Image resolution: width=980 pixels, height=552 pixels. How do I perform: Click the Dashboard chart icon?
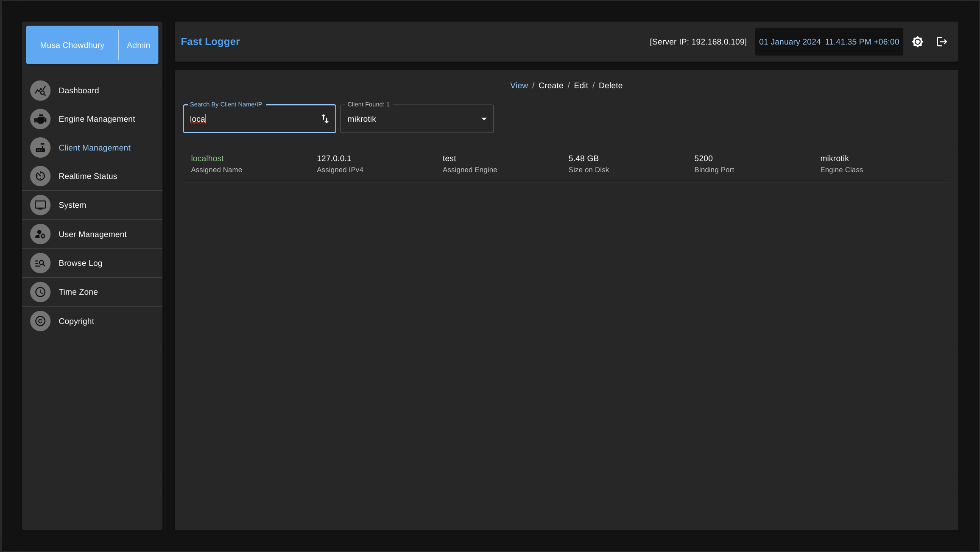[40, 91]
